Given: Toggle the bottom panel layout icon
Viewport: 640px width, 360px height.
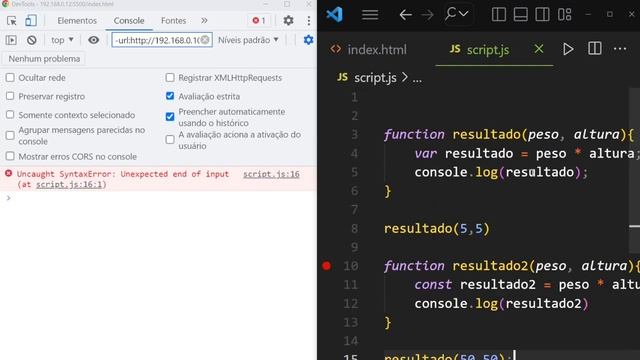Looking at the screenshot, I should click(x=520, y=14).
